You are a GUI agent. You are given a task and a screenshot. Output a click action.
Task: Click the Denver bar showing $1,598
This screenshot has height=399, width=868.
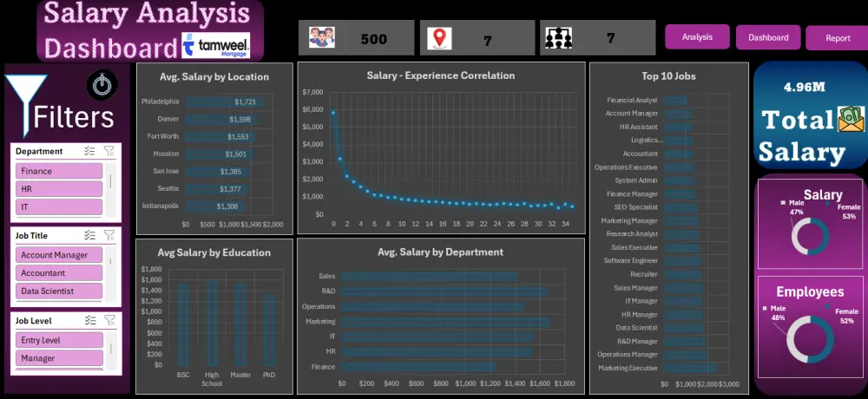pos(220,119)
